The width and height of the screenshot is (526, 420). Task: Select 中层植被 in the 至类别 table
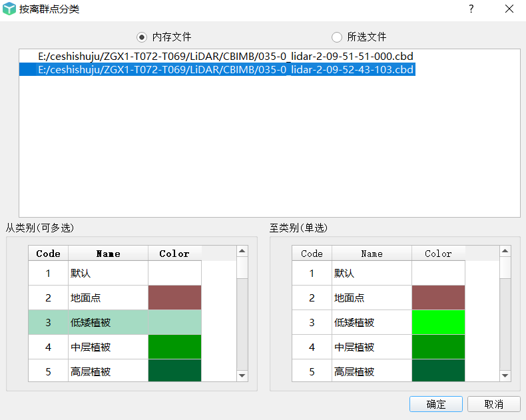(372, 347)
